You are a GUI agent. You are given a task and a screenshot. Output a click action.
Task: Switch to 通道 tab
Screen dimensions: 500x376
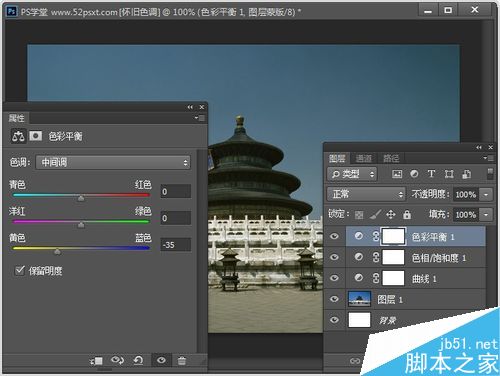coord(363,158)
